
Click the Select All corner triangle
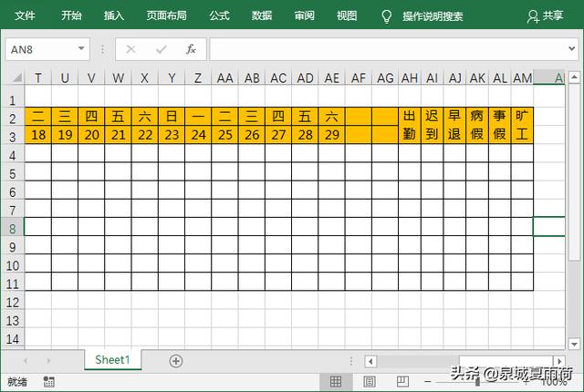pyautogui.click(x=17, y=77)
